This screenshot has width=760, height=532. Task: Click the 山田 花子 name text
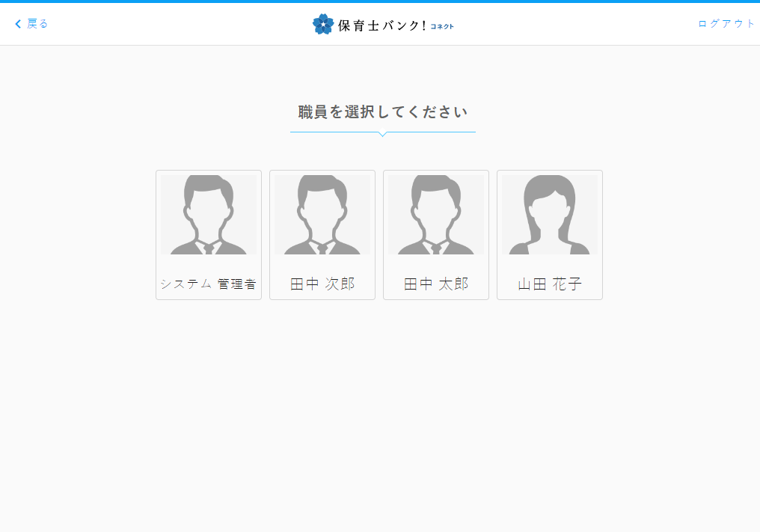(x=550, y=284)
